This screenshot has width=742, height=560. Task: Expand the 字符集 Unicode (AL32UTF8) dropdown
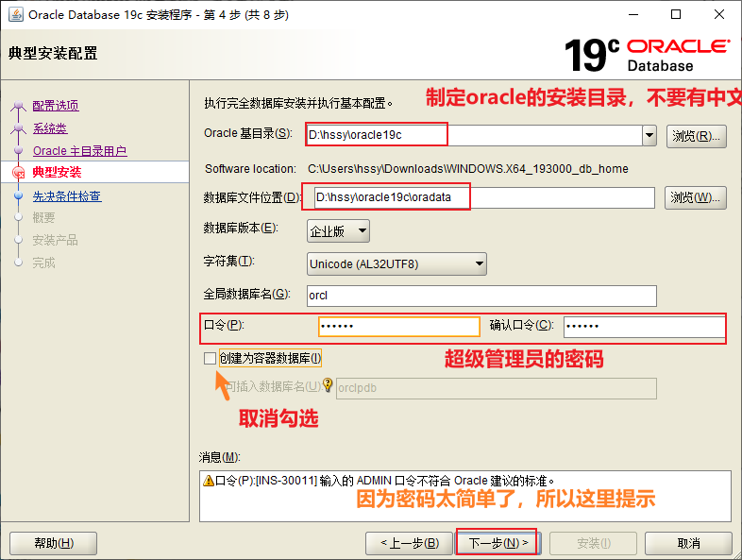coord(396,264)
